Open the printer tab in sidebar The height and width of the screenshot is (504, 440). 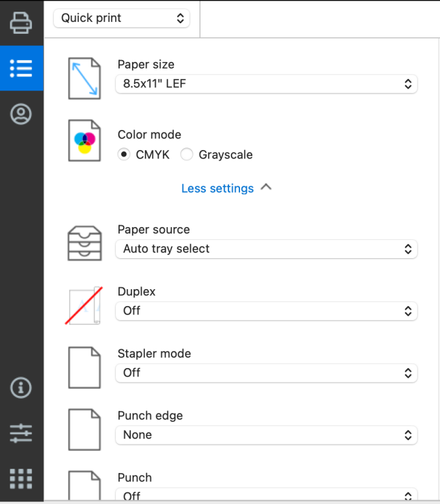tap(21, 23)
